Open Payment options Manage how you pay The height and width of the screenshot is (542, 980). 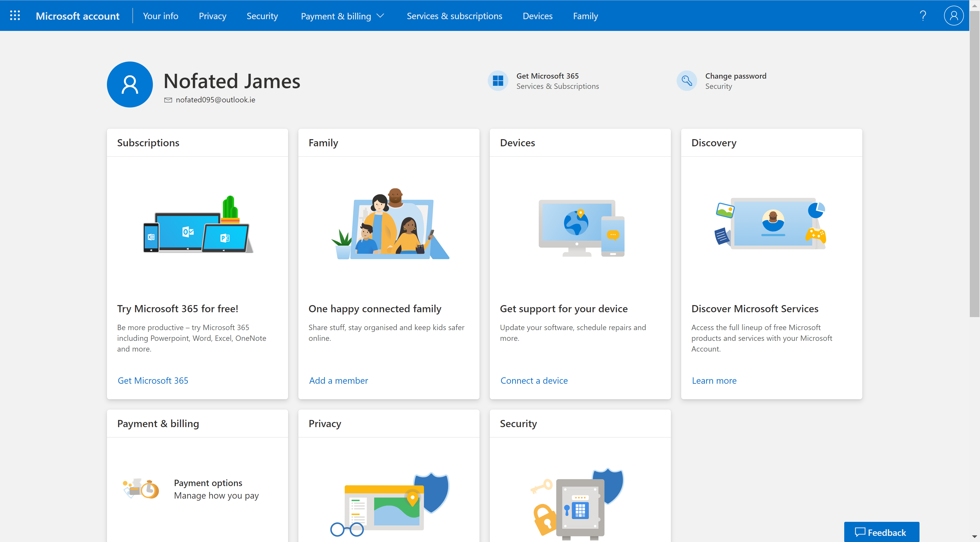click(216, 489)
